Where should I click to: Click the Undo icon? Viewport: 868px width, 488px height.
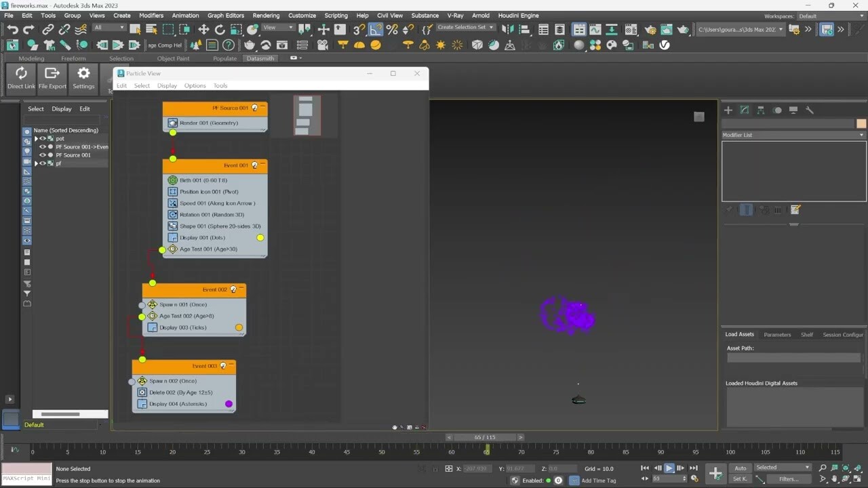(x=13, y=30)
